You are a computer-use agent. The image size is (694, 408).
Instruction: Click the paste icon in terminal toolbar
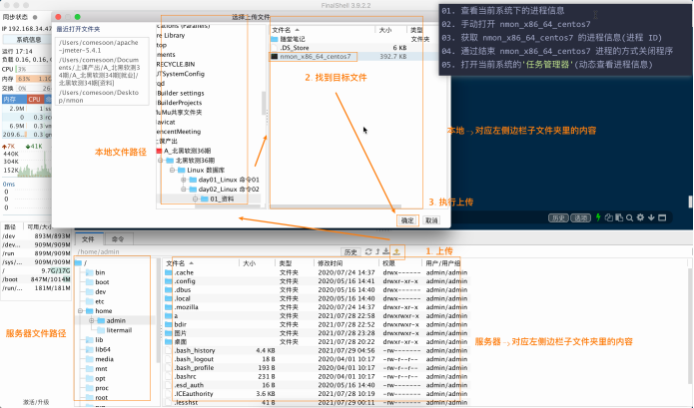click(619, 217)
